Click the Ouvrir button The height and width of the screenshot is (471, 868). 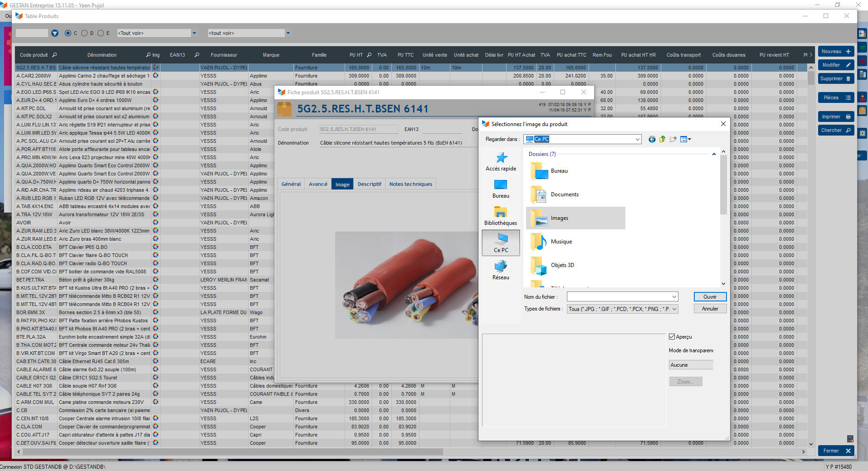710,297
